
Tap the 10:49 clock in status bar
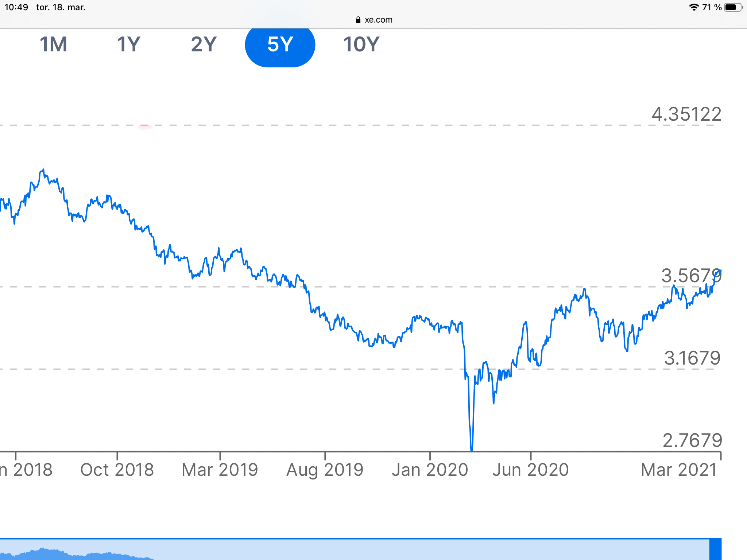(16, 7)
